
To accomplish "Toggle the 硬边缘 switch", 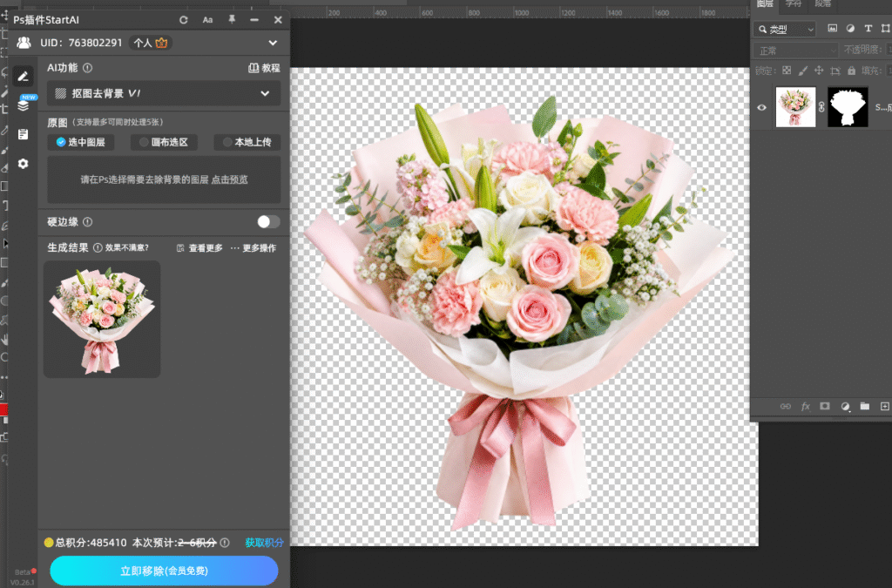I will coord(268,222).
